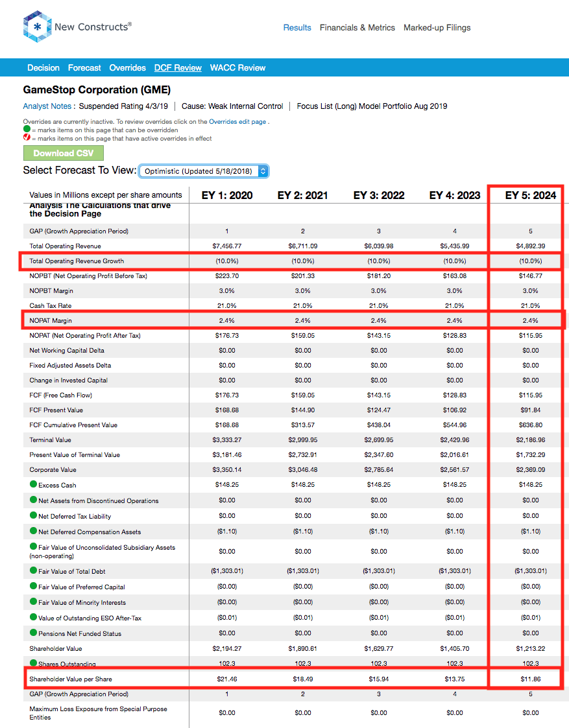Viewport: 569px width, 728px height.
Task: Switch to the DCF Review tab
Action: (178, 68)
